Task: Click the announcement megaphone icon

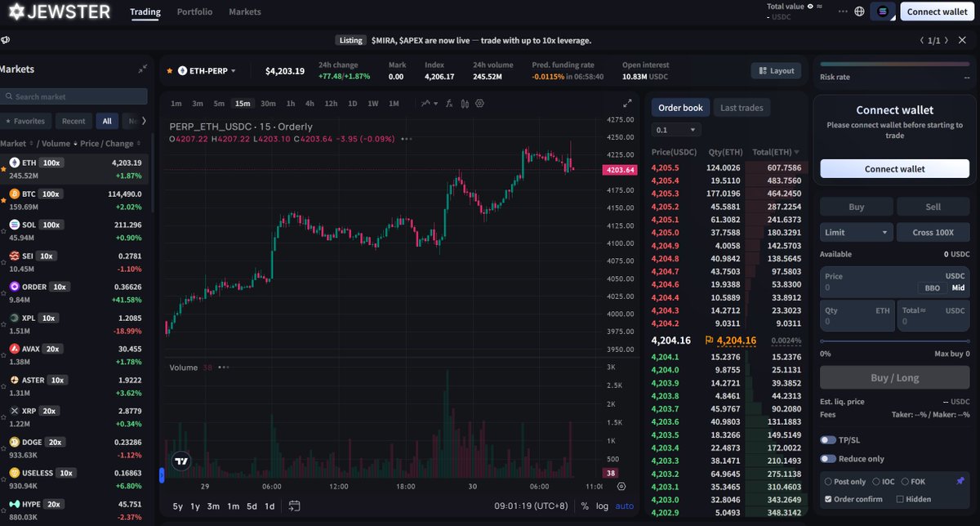Action: [5, 40]
